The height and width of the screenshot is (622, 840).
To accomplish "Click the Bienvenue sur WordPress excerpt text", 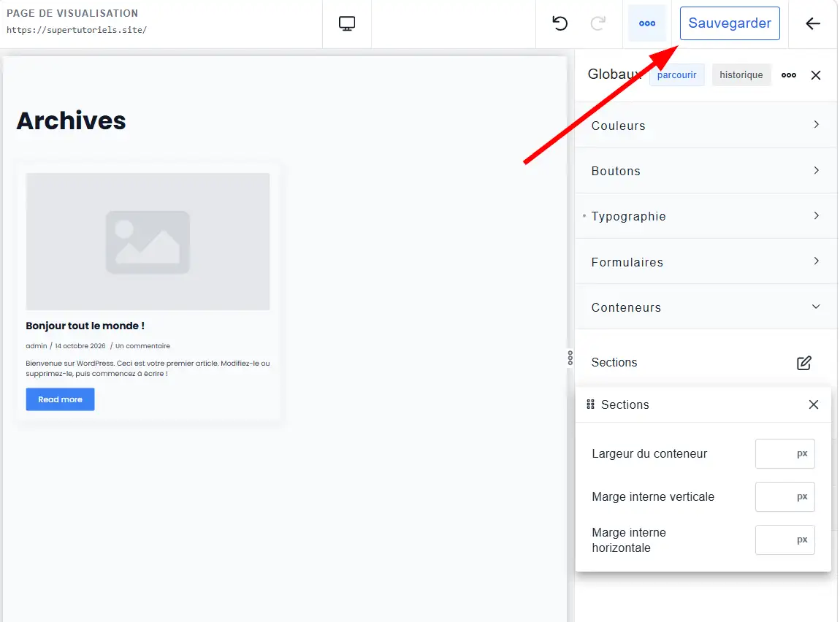I will [148, 368].
